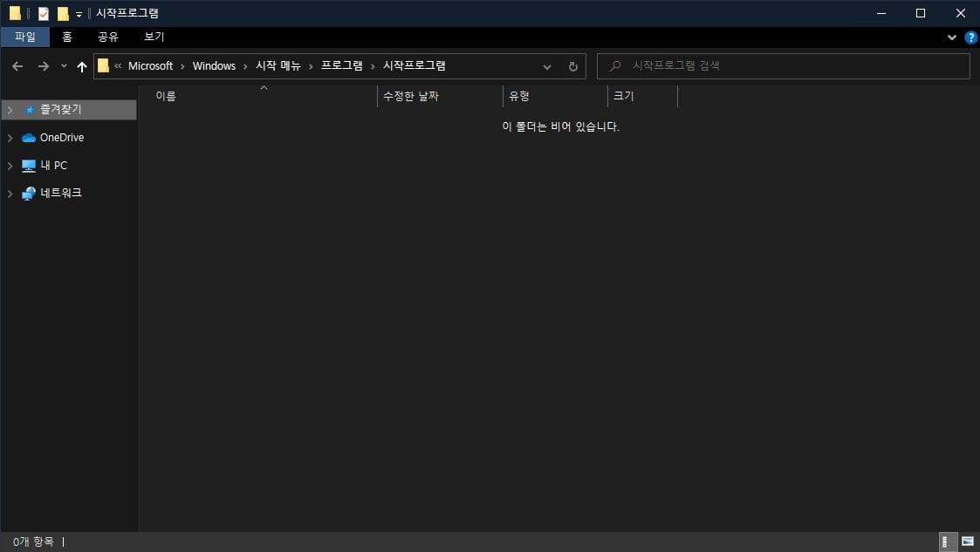Screen dimensions: 980x552
Task: Click inside the 시작프로그램 search box
Action: [783, 65]
